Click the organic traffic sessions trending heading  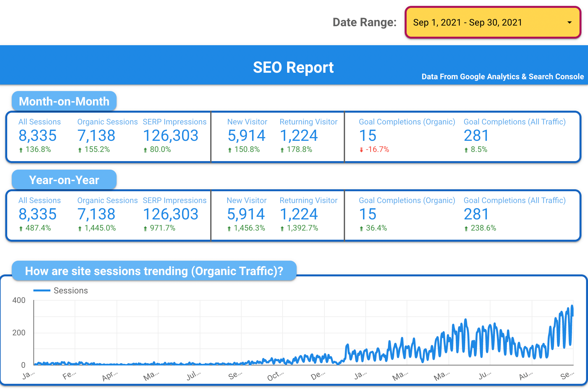(154, 271)
